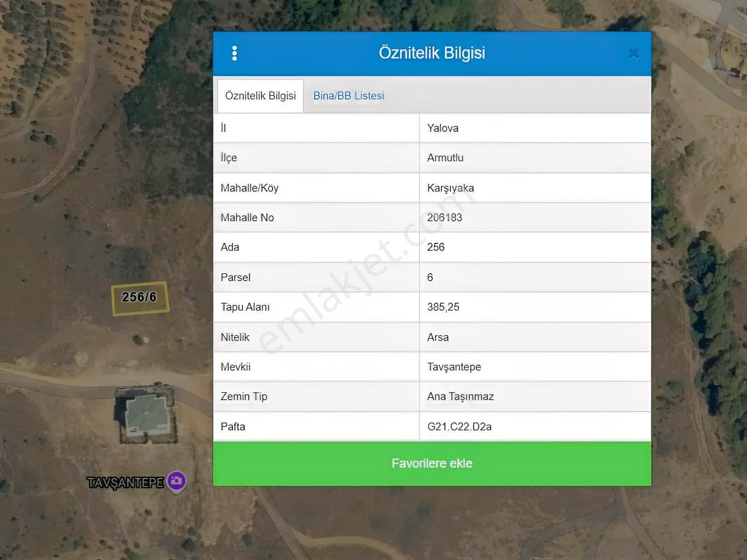Close the Öznitelik Bilgisi dialog
This screenshot has width=747, height=560.
click(634, 54)
